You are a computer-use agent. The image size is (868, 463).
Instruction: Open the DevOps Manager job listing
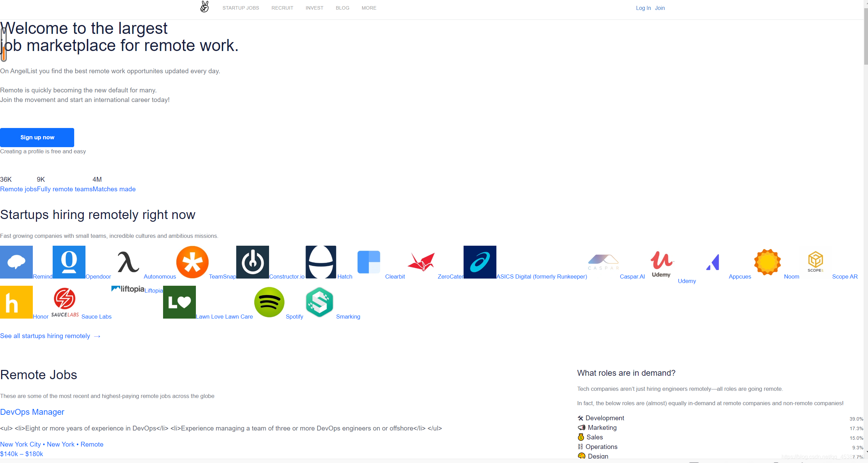pyautogui.click(x=32, y=412)
